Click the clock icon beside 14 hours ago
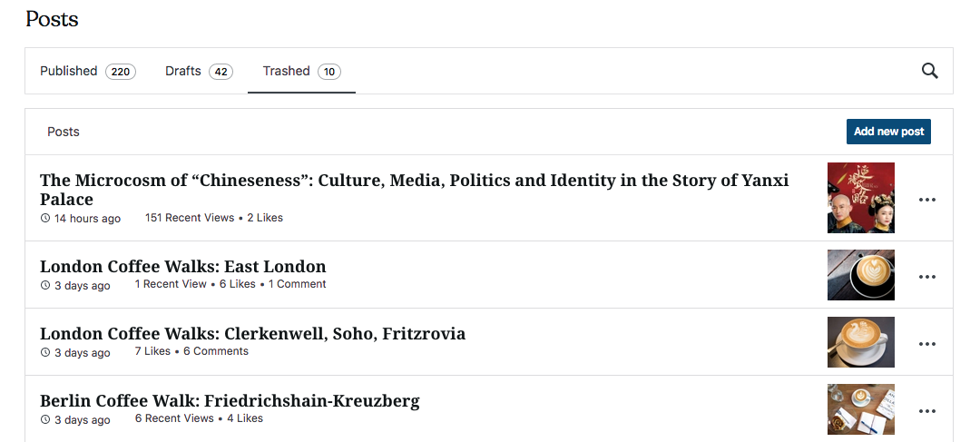The image size is (980, 442). [x=45, y=218]
